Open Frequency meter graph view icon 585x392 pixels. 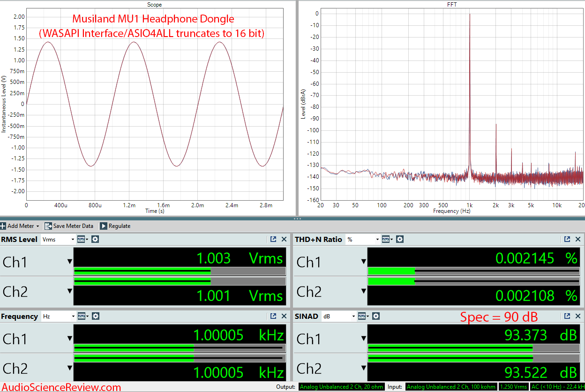tap(82, 316)
